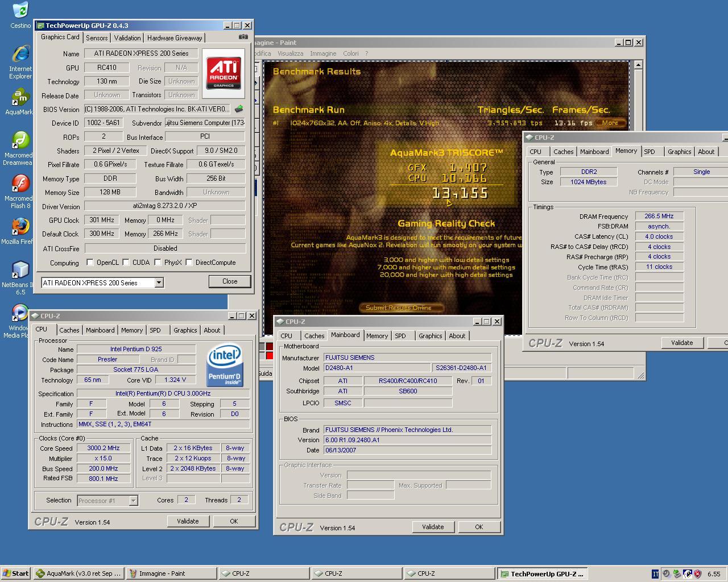This screenshot has height=582, width=728.
Task: Click the BIOS Date value 06/13/2007
Action: pos(407,450)
